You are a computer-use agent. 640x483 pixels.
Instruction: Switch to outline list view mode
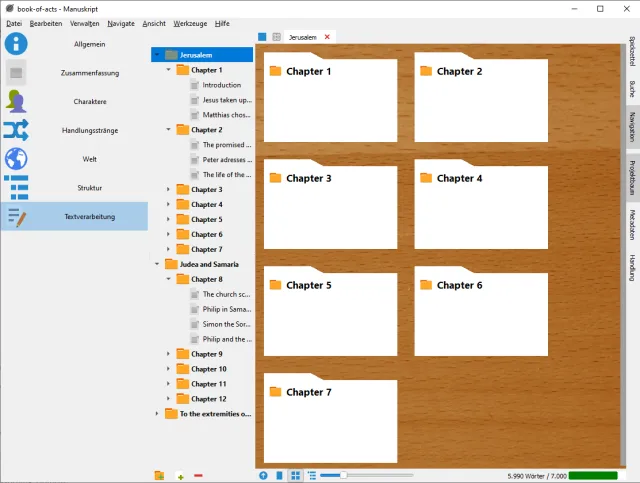[x=312, y=476]
